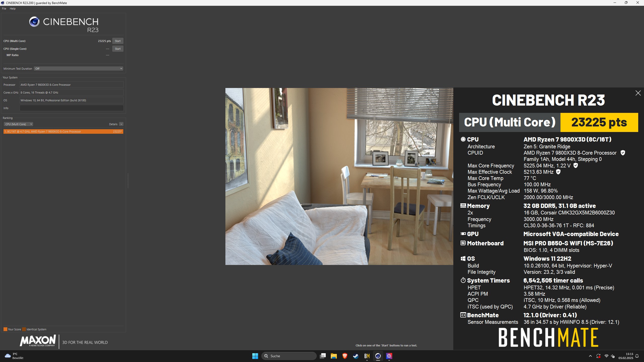Screen dimensions: 644x362
Task: Click the Cinebench taskbar icon
Action: point(378,356)
